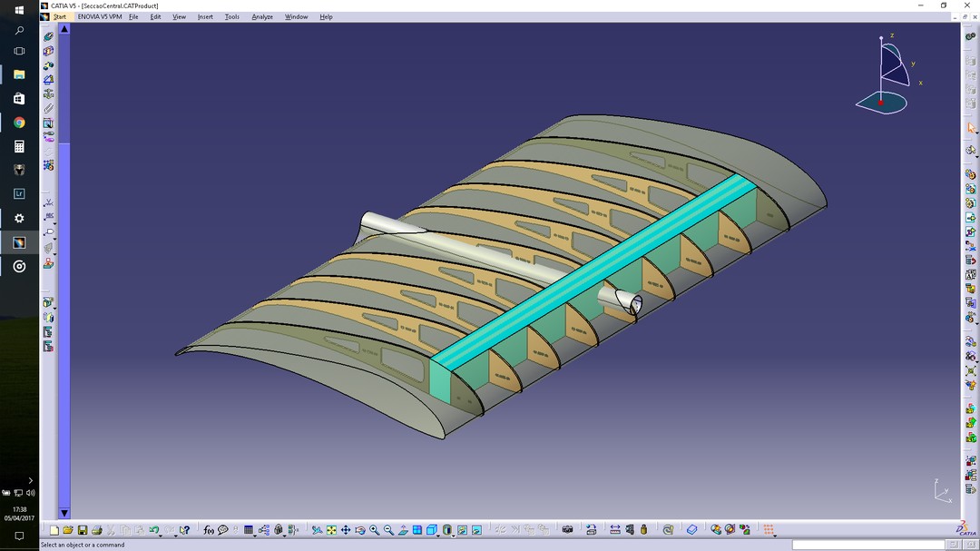Image resolution: width=980 pixels, height=551 pixels.
Task: Open the Analyze menu
Action: [261, 17]
